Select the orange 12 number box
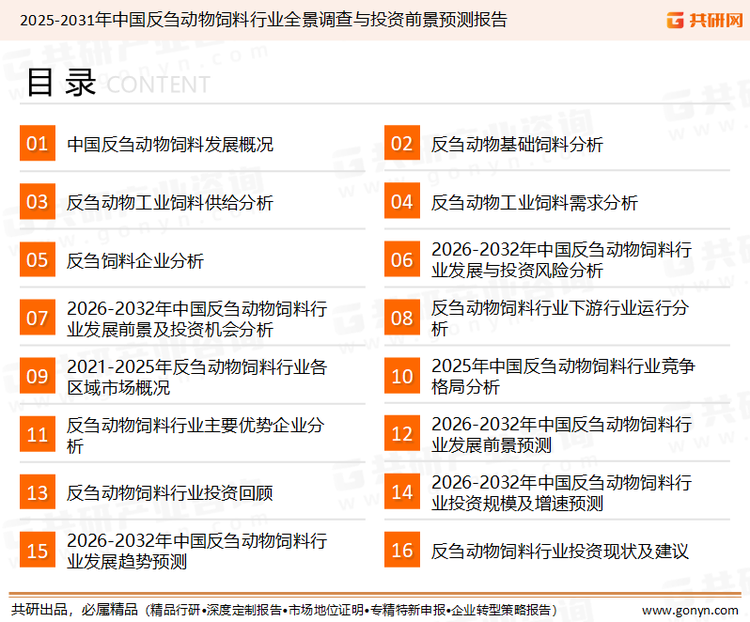The width and height of the screenshot is (750, 622). (x=402, y=433)
